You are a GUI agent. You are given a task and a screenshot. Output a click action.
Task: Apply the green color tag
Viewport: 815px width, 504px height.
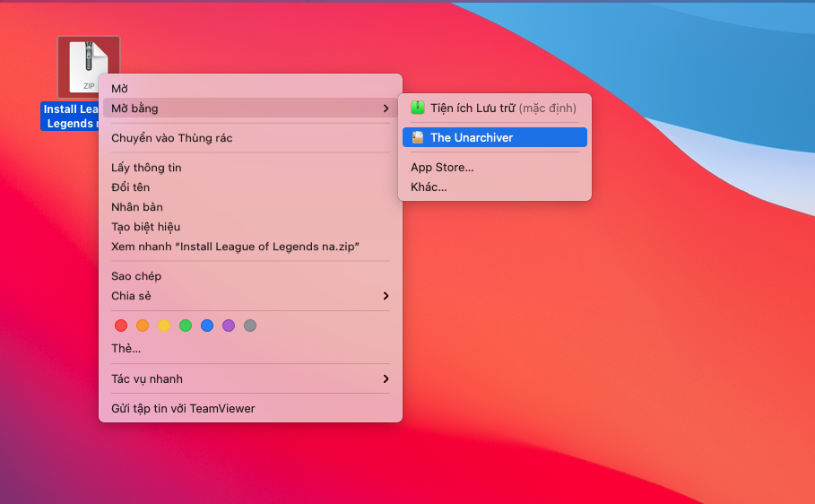click(186, 326)
